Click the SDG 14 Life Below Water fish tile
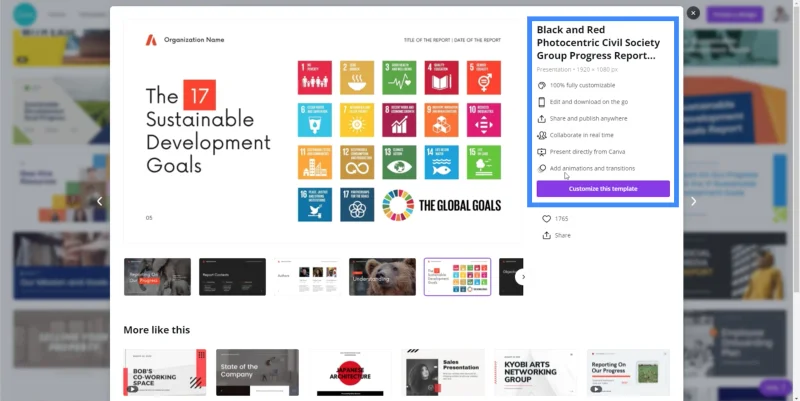This screenshot has width=800, height=401. click(441, 162)
